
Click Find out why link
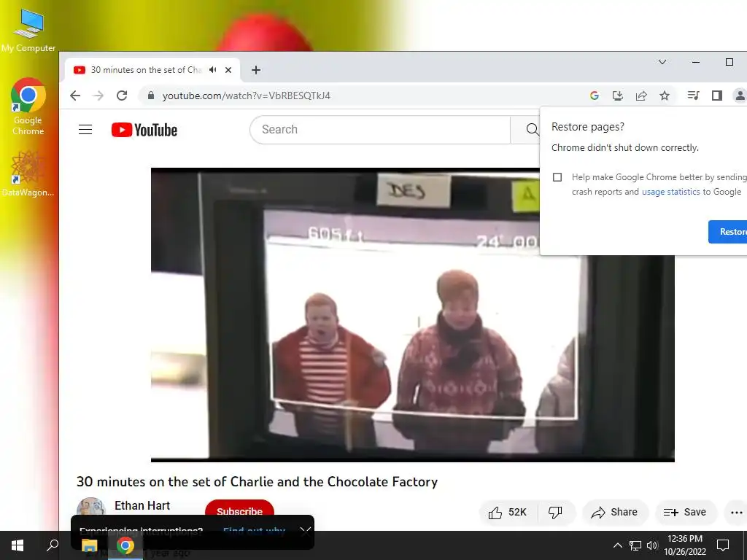coord(254,531)
